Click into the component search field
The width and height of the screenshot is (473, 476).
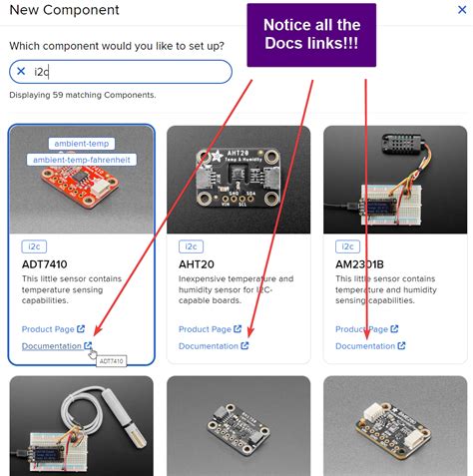(x=121, y=72)
